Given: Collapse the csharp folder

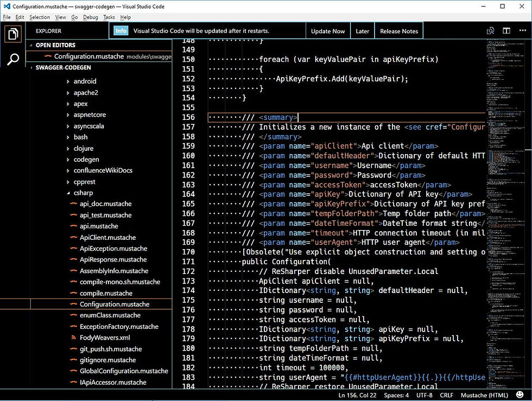Looking at the screenshot, I should point(68,193).
